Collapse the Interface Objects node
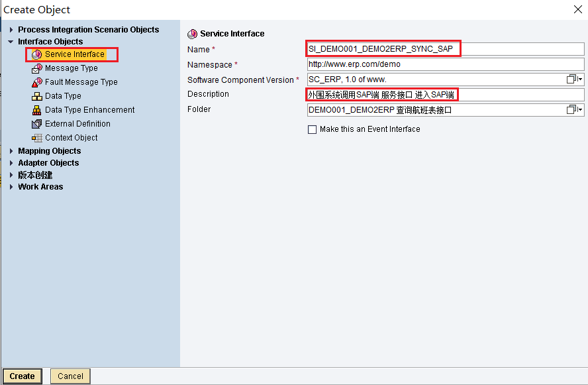This screenshot has height=385, width=588. click(x=11, y=42)
